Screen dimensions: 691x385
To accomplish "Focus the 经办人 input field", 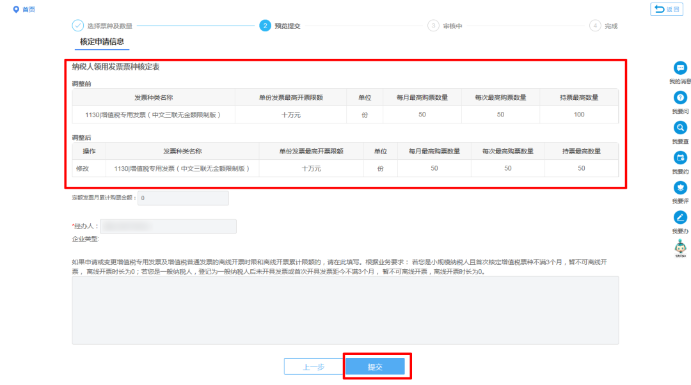I will pos(168,226).
